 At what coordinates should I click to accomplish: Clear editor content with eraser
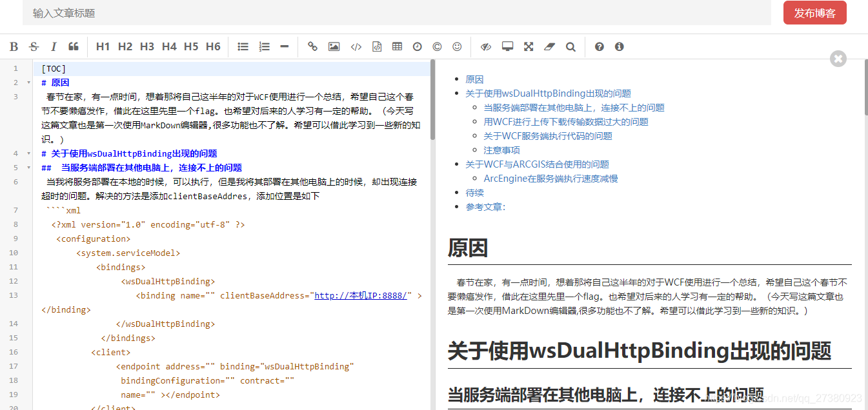(549, 46)
